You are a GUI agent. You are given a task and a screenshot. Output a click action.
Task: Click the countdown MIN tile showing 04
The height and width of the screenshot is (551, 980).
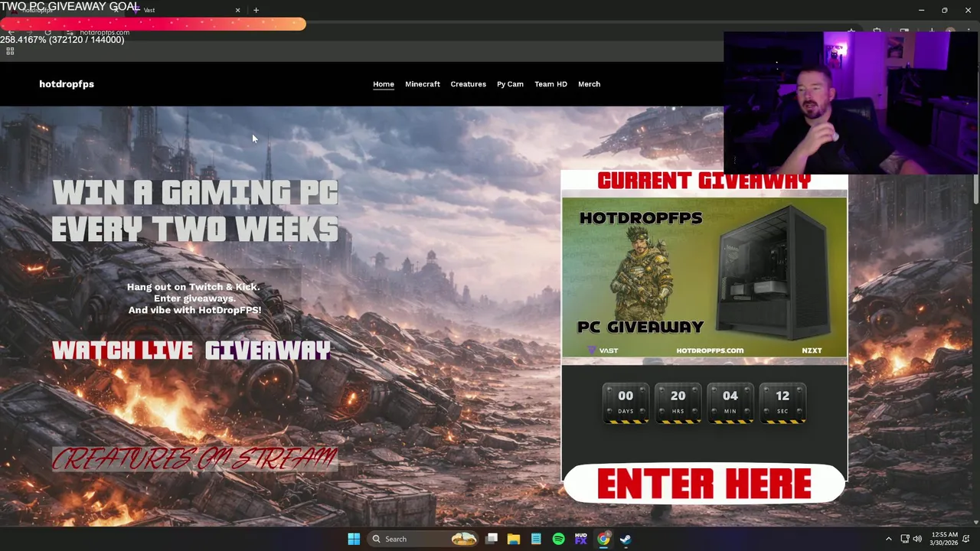point(730,403)
